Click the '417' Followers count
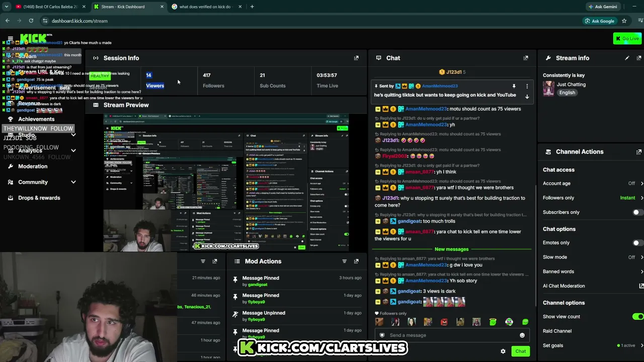The height and width of the screenshot is (362, 644). pos(207,75)
